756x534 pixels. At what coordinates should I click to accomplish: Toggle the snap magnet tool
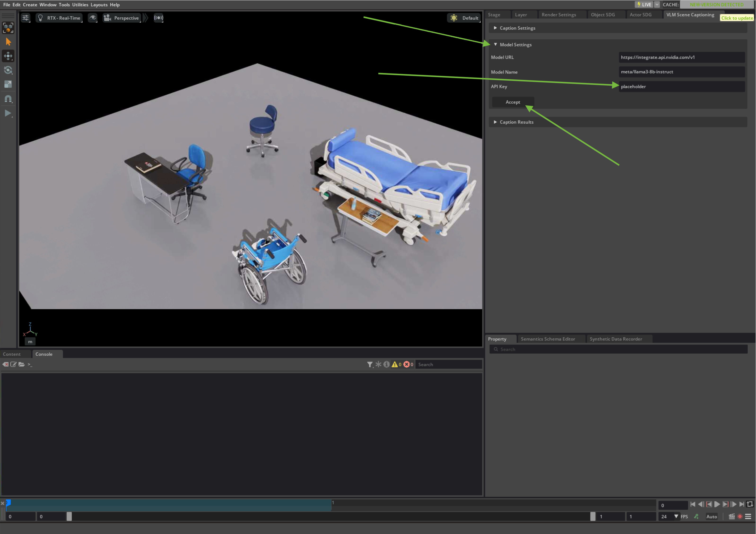point(8,99)
